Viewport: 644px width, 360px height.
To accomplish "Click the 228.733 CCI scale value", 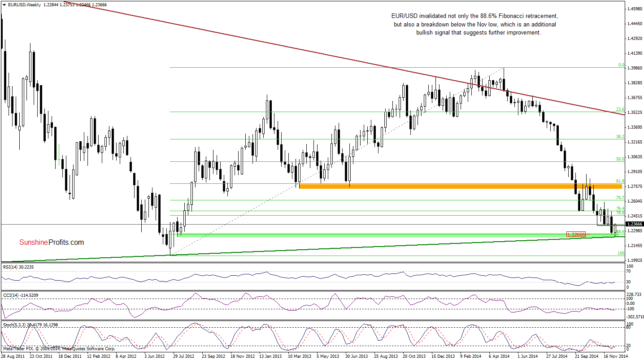I will 634,295.
